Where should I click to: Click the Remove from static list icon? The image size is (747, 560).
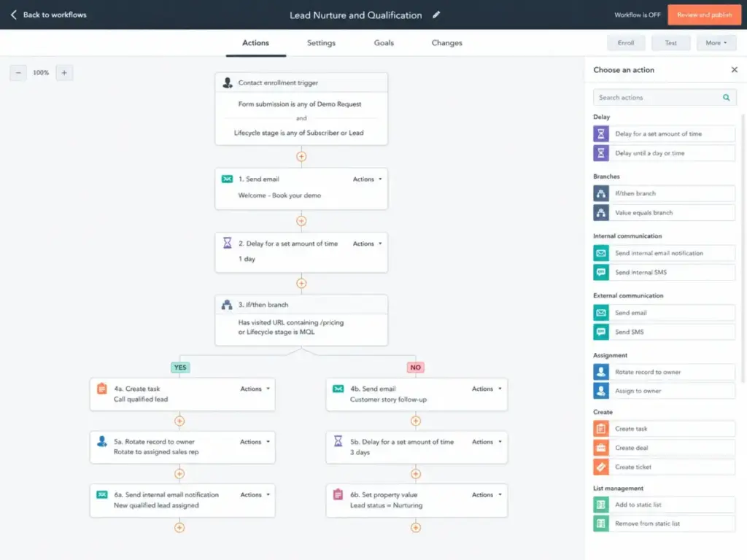601,524
